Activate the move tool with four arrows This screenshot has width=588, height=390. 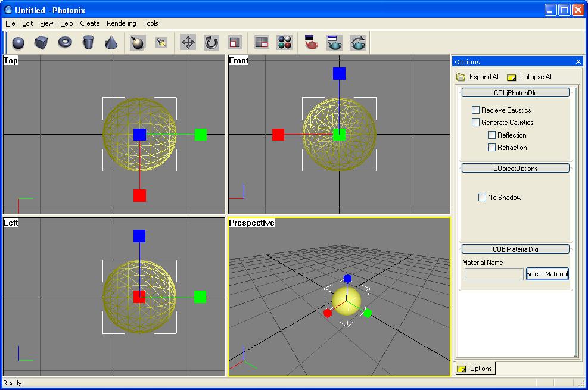[188, 43]
